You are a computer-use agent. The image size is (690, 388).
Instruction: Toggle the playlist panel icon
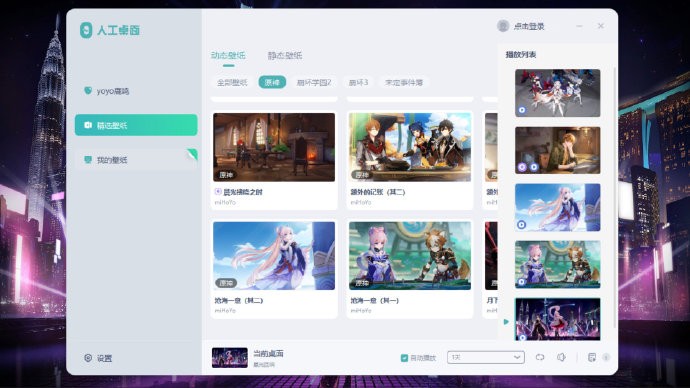pos(592,357)
